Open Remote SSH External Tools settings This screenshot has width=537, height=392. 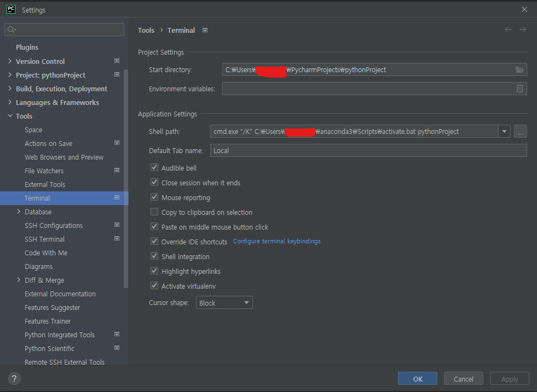(65, 362)
